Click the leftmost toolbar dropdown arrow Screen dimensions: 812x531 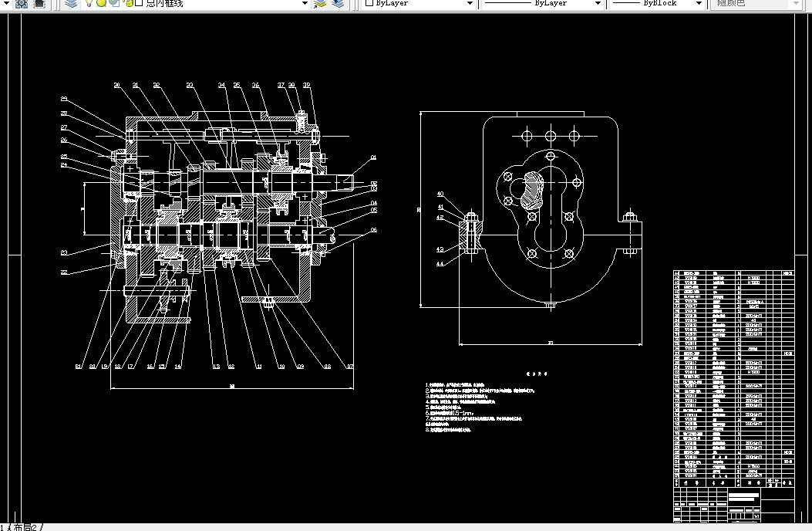click(x=7, y=4)
